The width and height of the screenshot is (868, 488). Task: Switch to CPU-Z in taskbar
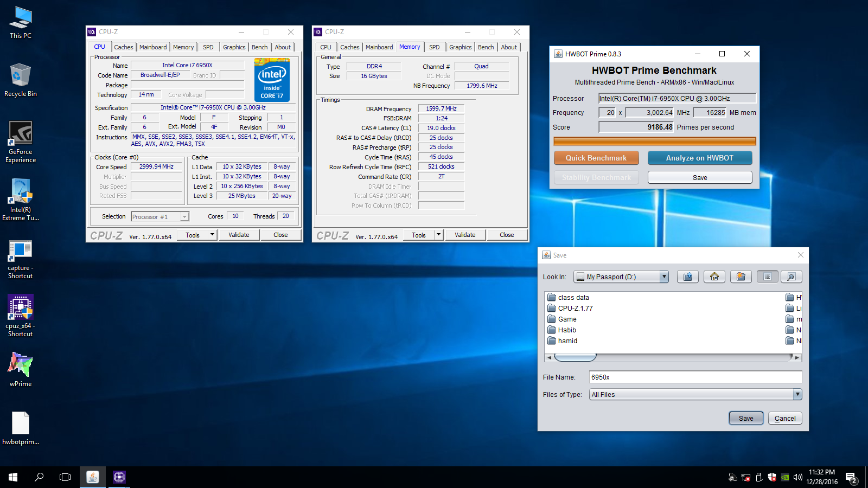[x=119, y=477]
